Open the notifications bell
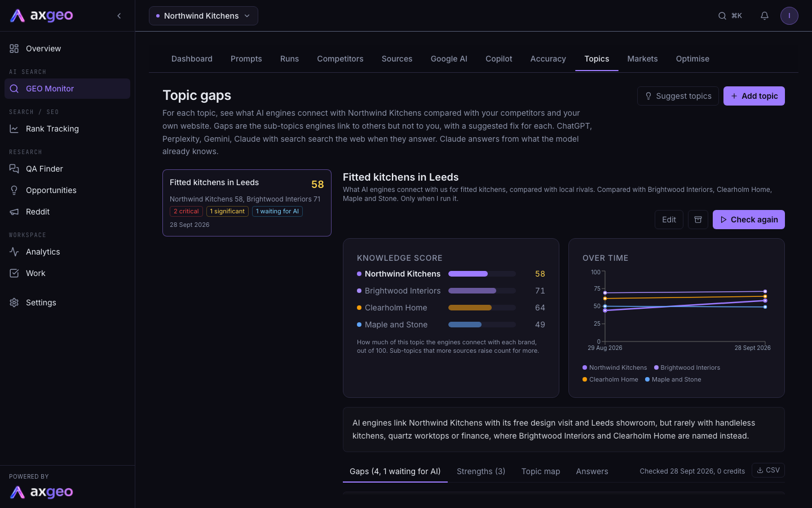This screenshot has height=508, width=812. [765, 16]
